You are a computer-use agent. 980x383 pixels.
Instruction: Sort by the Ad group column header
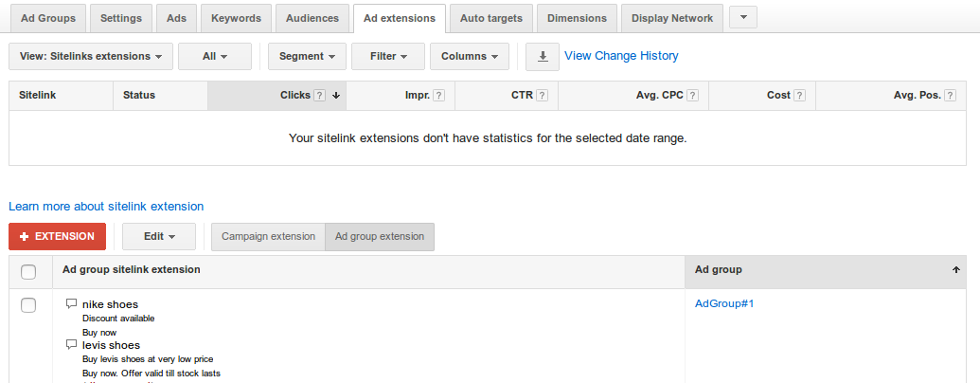[718, 270]
